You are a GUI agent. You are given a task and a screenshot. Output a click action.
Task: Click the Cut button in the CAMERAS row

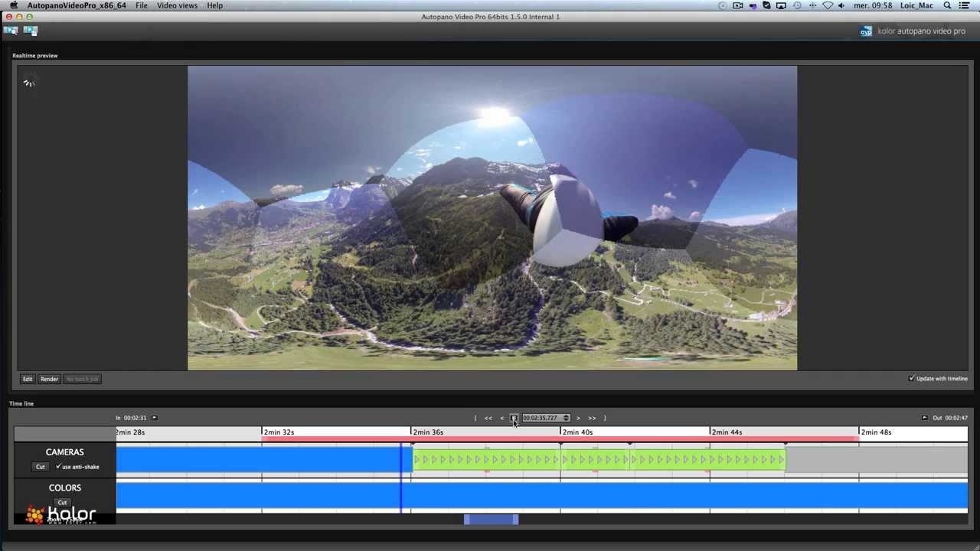(41, 467)
